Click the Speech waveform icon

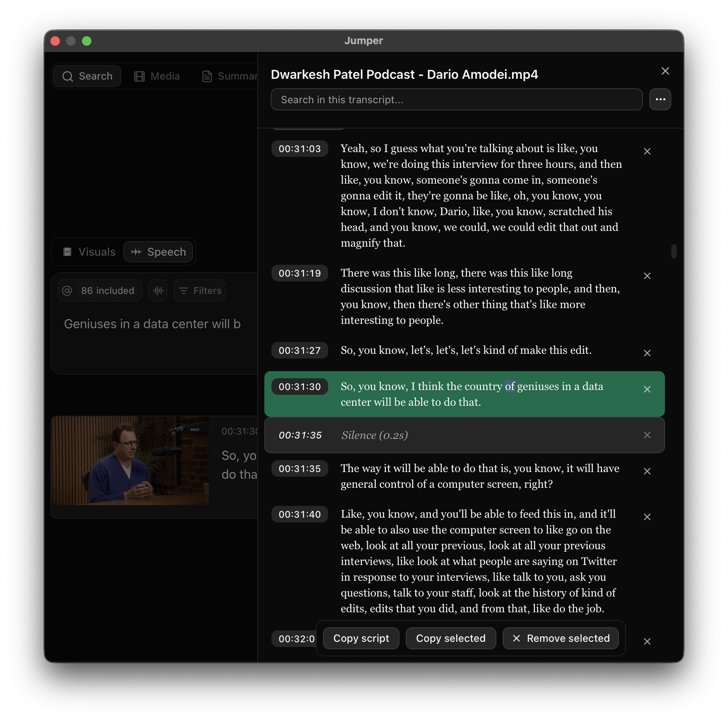(x=136, y=252)
